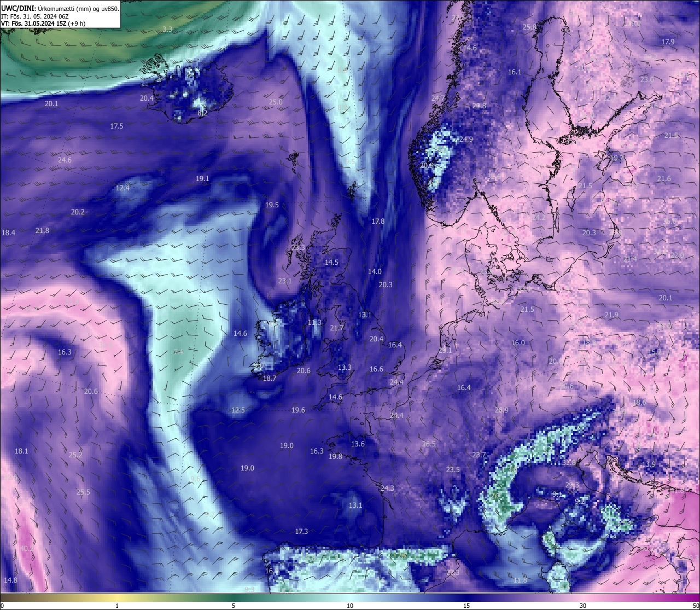Click the 25.5 value at lower left
This screenshot has width=700, height=610.
click(x=83, y=492)
